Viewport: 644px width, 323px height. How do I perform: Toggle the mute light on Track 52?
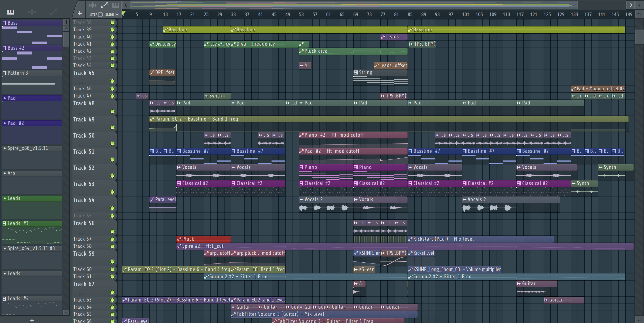(x=112, y=176)
